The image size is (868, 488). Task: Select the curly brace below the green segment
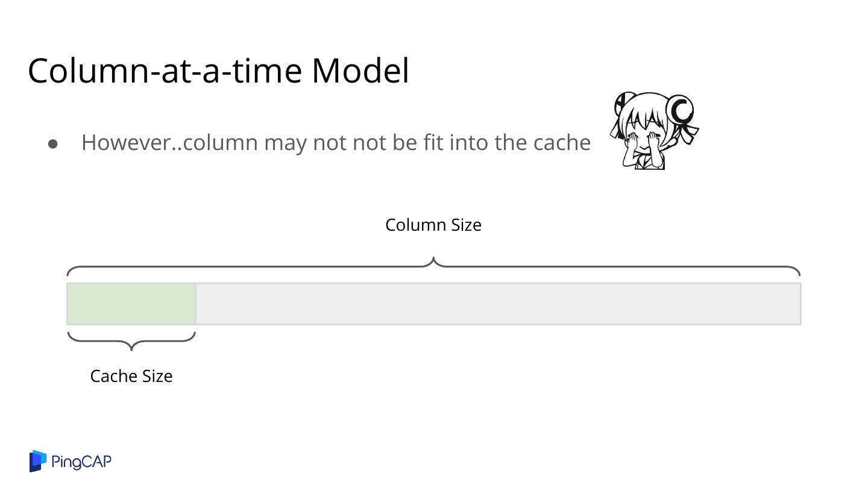click(x=131, y=339)
